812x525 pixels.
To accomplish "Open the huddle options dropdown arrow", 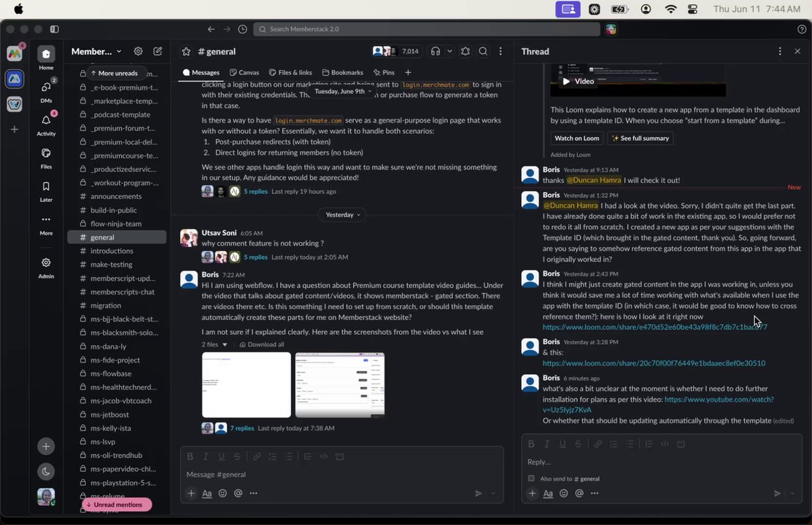I will point(449,51).
